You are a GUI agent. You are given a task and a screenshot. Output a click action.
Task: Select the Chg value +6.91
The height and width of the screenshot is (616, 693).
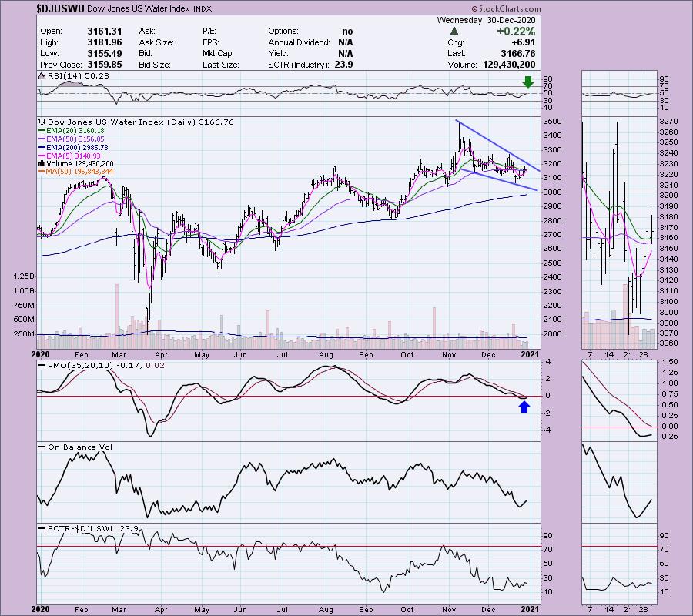click(x=524, y=42)
